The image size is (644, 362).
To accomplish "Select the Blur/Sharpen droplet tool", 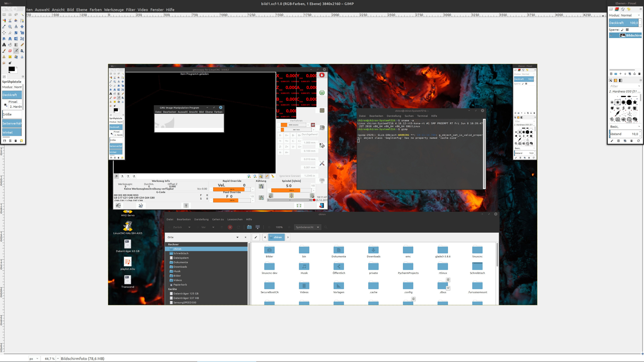I will (22, 57).
